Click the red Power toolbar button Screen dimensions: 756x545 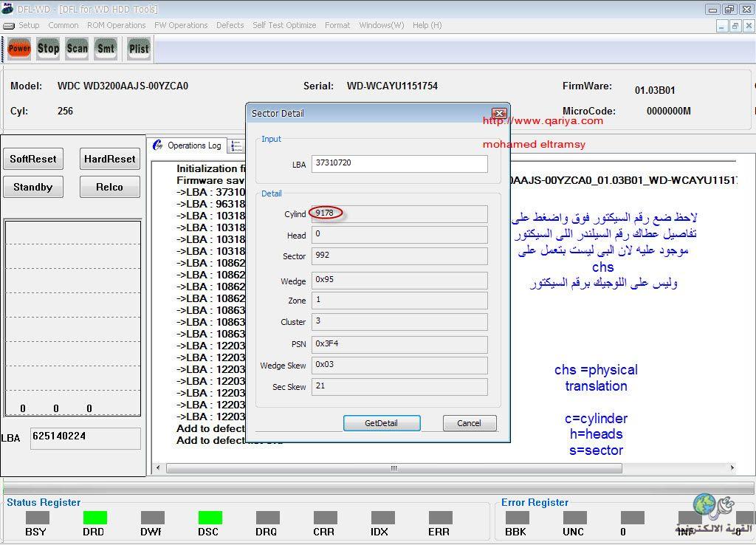(x=19, y=48)
